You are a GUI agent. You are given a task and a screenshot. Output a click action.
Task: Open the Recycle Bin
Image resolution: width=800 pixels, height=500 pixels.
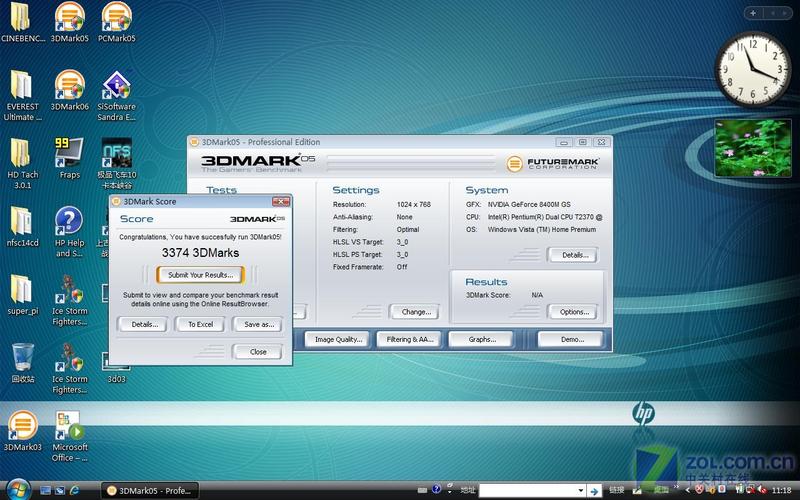coord(22,363)
